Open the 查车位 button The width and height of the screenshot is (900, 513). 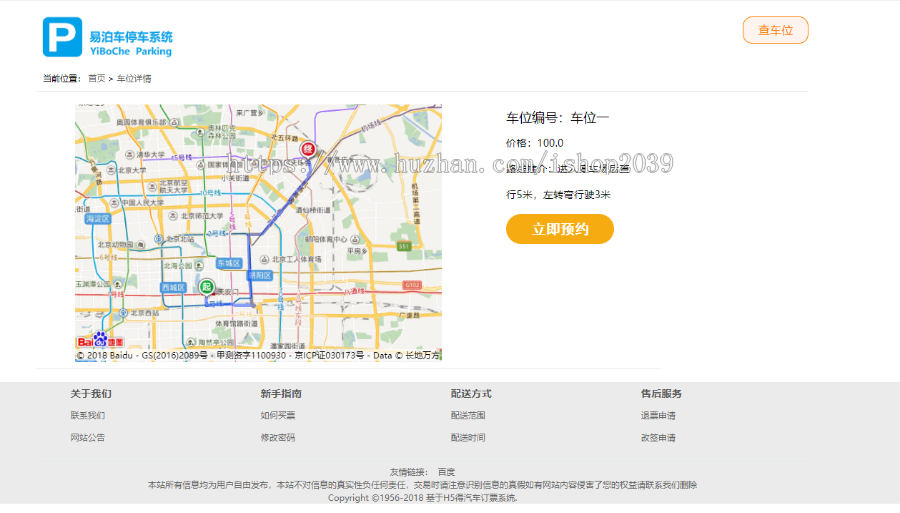(x=775, y=30)
